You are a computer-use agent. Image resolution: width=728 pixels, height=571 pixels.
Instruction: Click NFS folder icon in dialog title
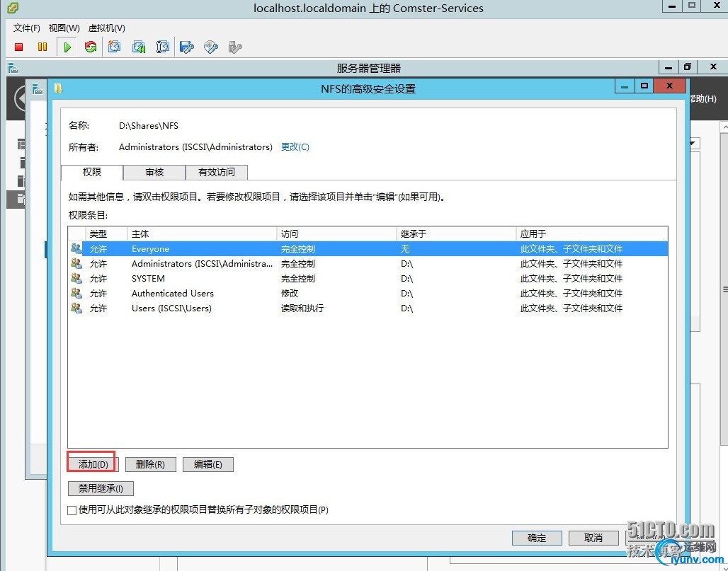(x=58, y=88)
